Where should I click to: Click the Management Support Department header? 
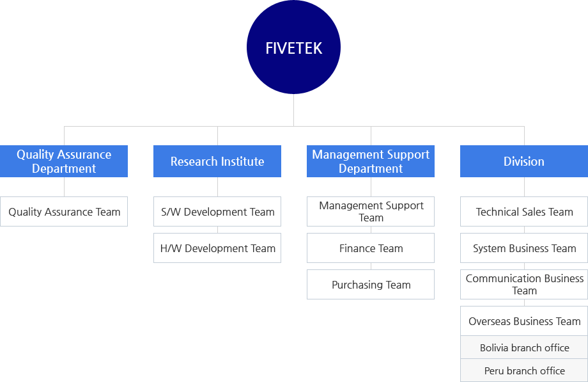pos(371,161)
